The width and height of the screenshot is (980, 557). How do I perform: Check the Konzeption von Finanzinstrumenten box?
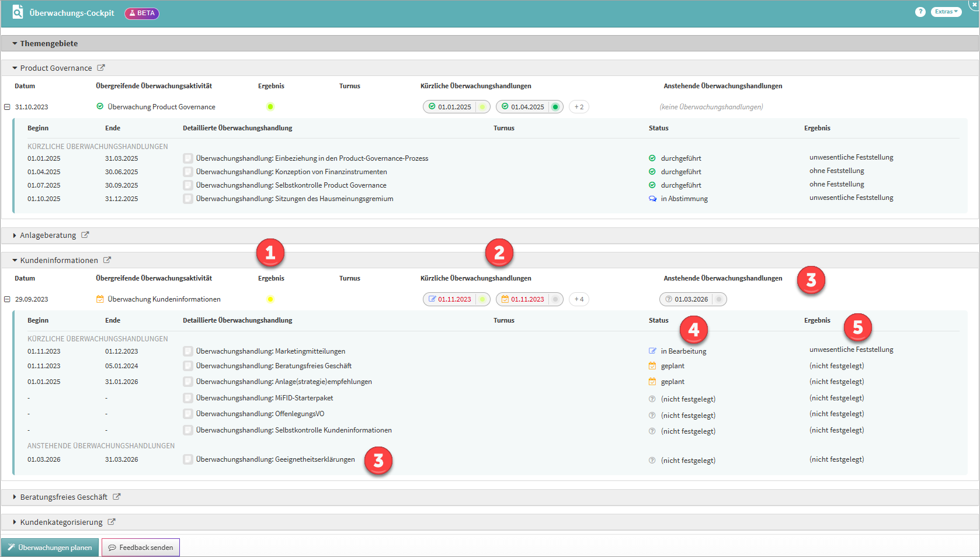coord(188,172)
